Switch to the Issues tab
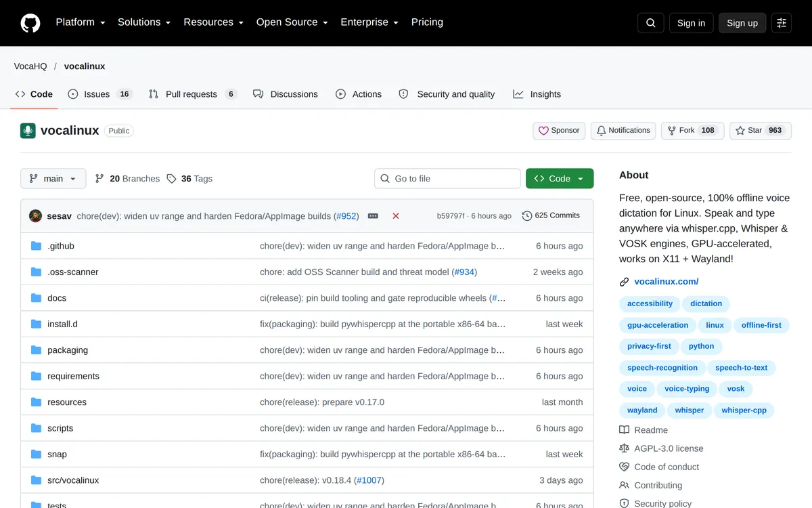The height and width of the screenshot is (508, 812). coord(99,94)
